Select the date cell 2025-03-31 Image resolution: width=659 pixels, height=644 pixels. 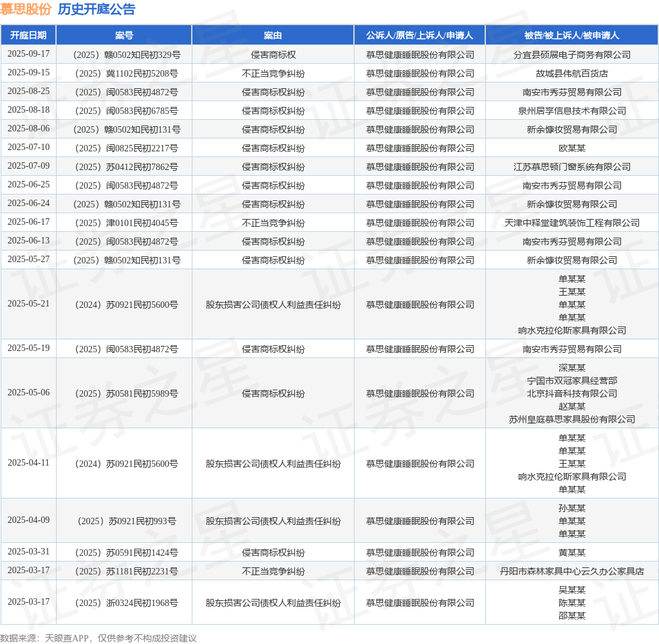[x=28, y=551]
